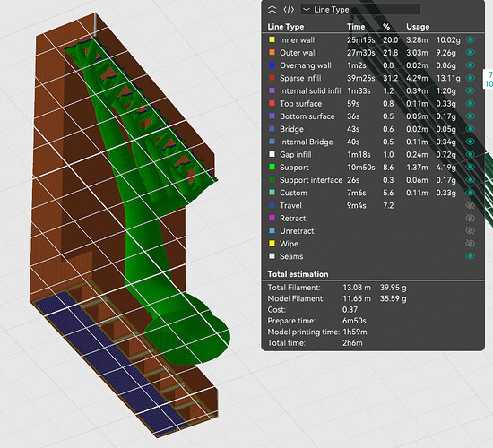Enable Retract visibility crossed eye icon

pyautogui.click(x=470, y=218)
